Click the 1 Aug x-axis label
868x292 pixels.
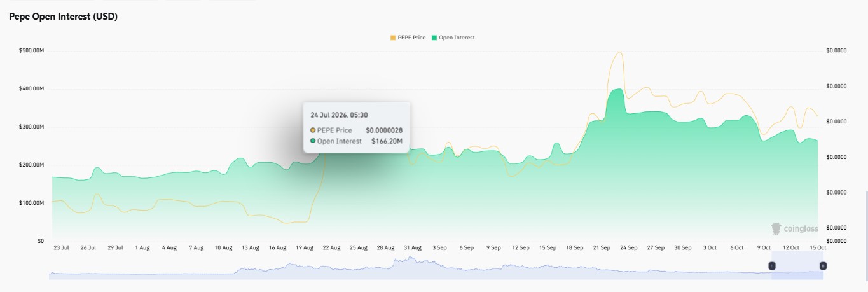pos(142,247)
